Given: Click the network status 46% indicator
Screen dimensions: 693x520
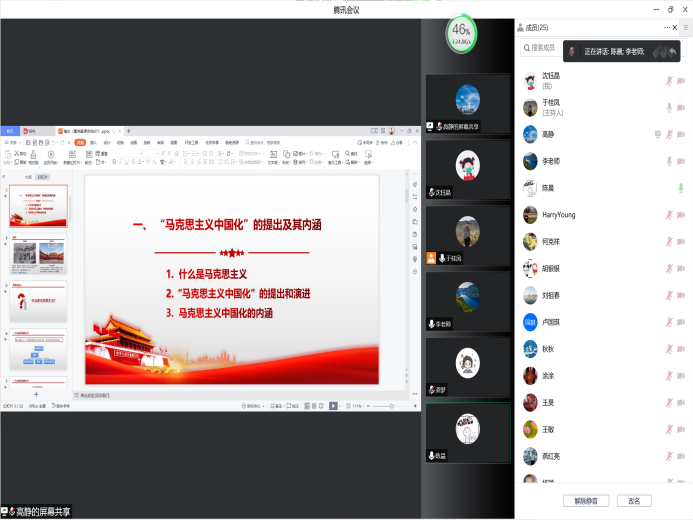Looking at the screenshot, I should 461,35.
